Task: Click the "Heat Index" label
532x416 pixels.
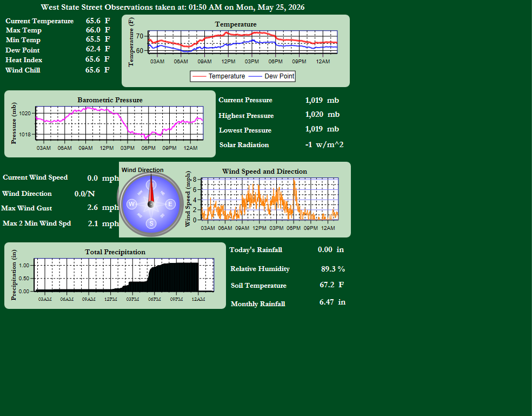Action: point(24,60)
